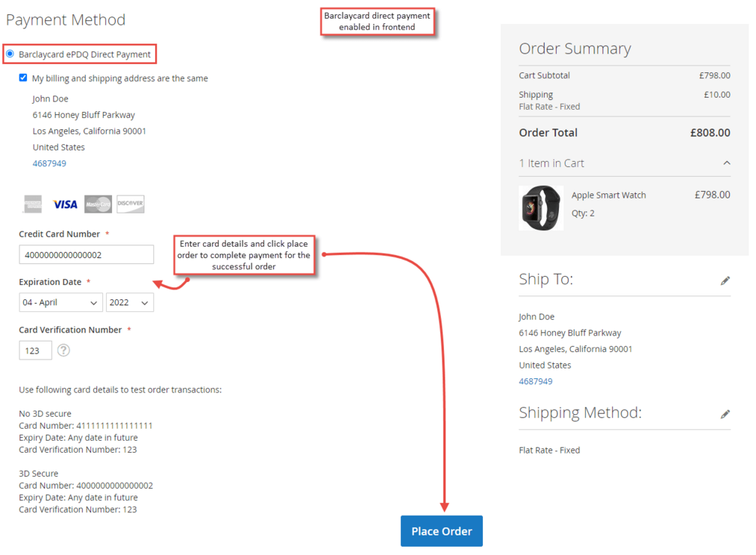Open the expiration year dropdown
This screenshot has height=555, width=756.
click(129, 302)
